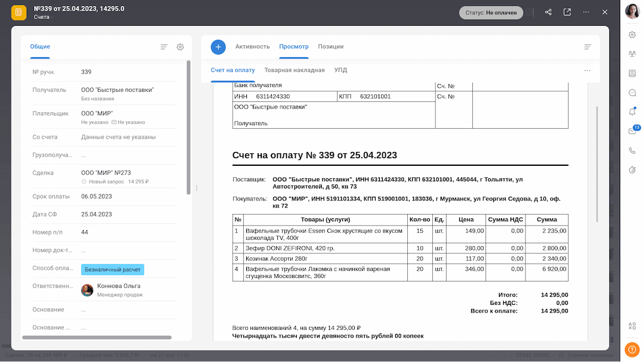The image size is (644, 362).
Task: Click the blue plus add button
Action: pos(218,47)
